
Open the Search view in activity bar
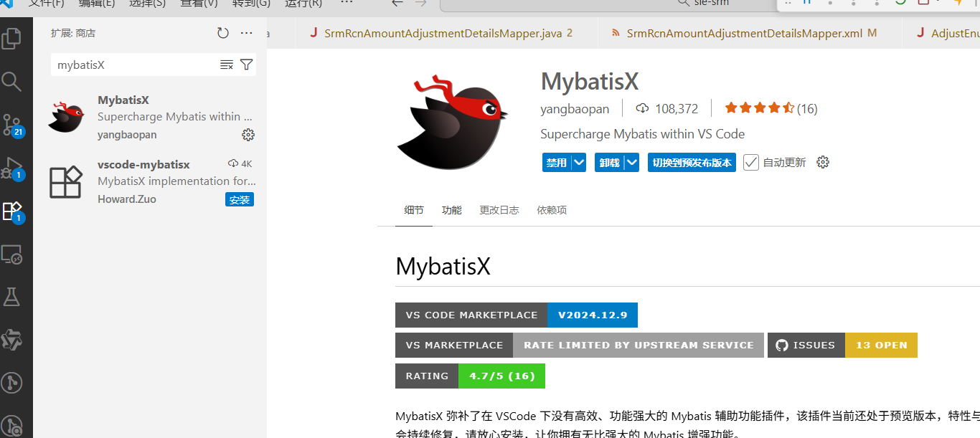point(12,81)
